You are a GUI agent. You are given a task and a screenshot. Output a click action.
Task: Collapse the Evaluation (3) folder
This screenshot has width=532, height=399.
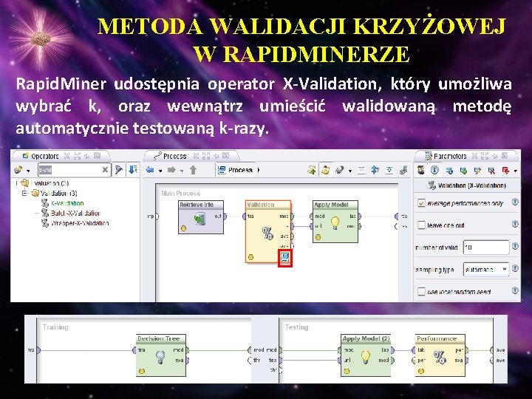point(16,183)
